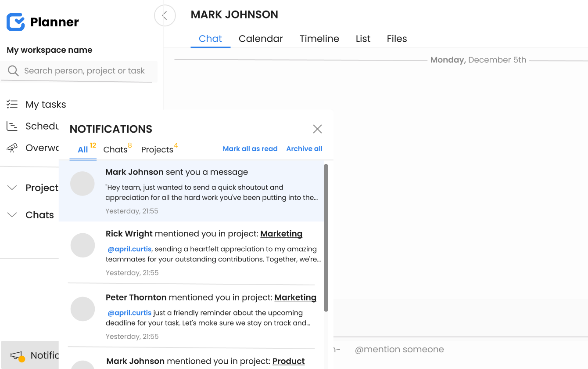Close the Notifications panel
This screenshot has height=369, width=588.
[x=317, y=129]
